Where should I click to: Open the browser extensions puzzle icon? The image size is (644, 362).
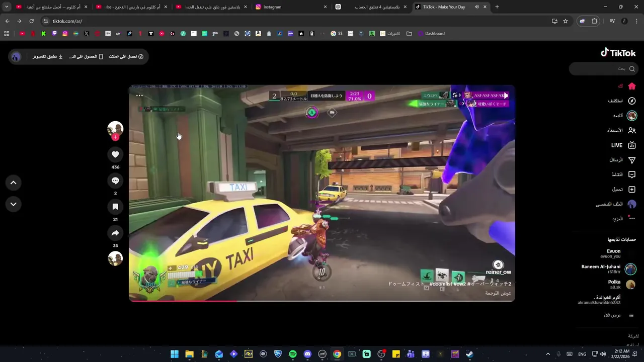(x=595, y=21)
